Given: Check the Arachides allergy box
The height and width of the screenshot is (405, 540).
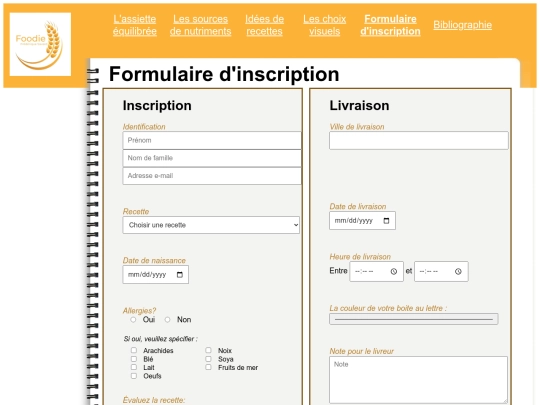Looking at the screenshot, I should pyautogui.click(x=134, y=350).
